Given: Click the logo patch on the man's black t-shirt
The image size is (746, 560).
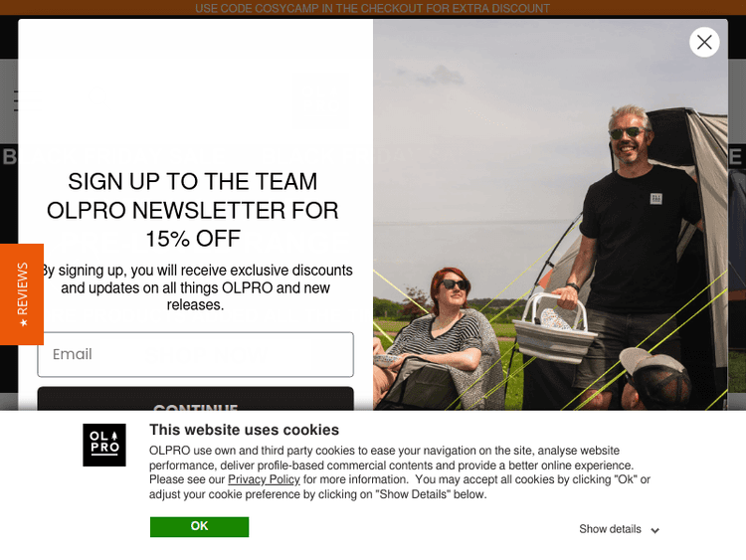Looking at the screenshot, I should [656, 198].
